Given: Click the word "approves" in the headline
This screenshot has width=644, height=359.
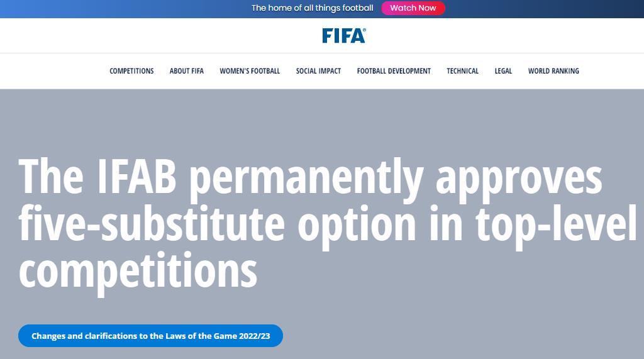Looking at the screenshot, I should (519, 182).
